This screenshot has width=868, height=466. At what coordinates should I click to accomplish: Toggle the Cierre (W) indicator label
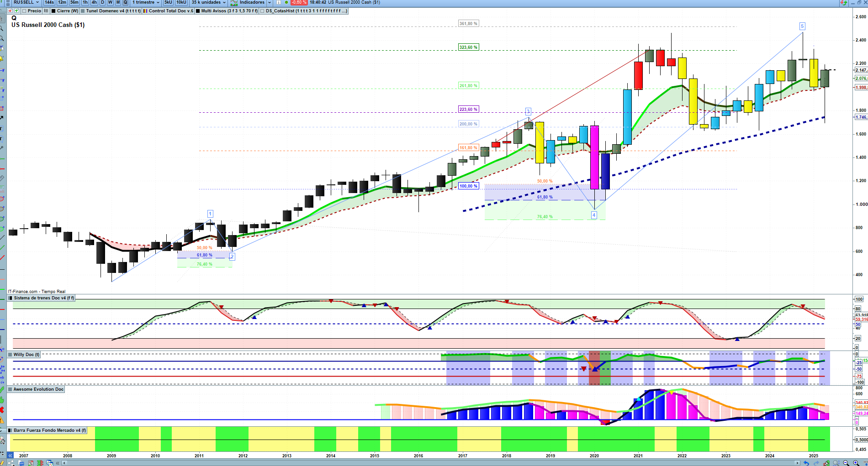click(65, 10)
